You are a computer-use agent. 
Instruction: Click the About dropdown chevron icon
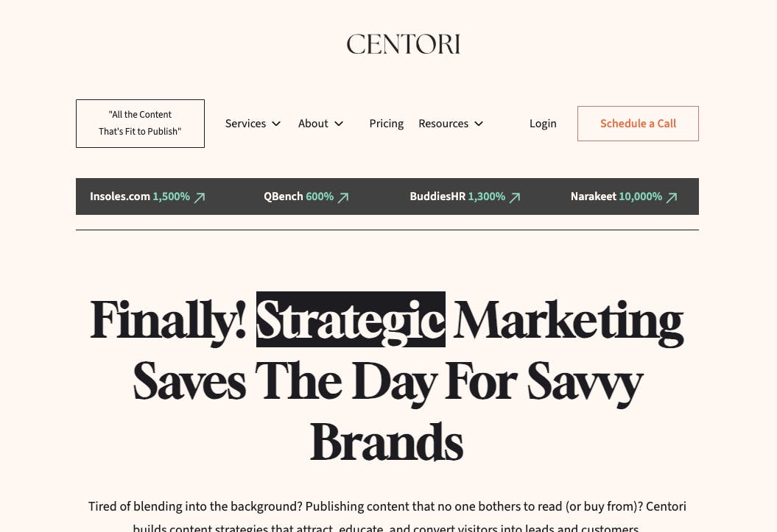tap(339, 124)
